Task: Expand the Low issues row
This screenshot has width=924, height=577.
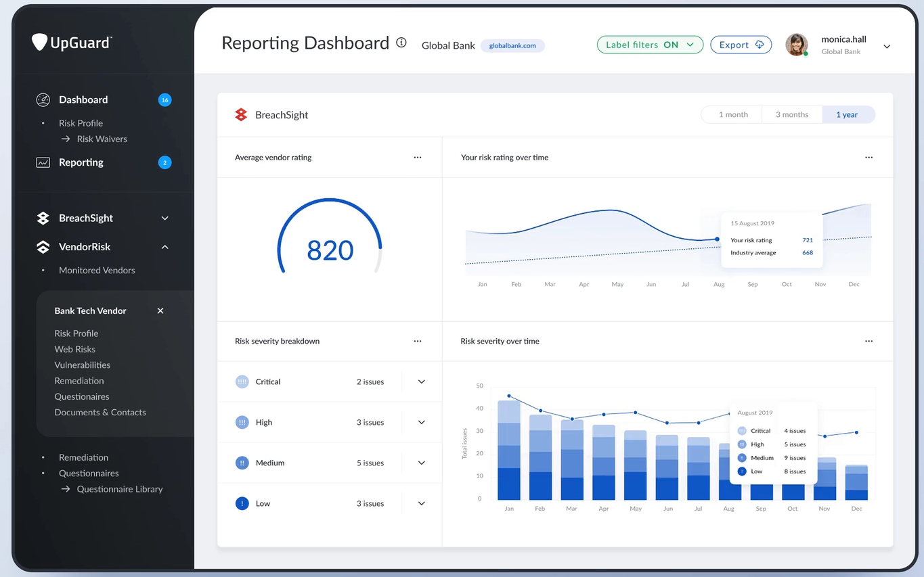Action: (x=421, y=503)
